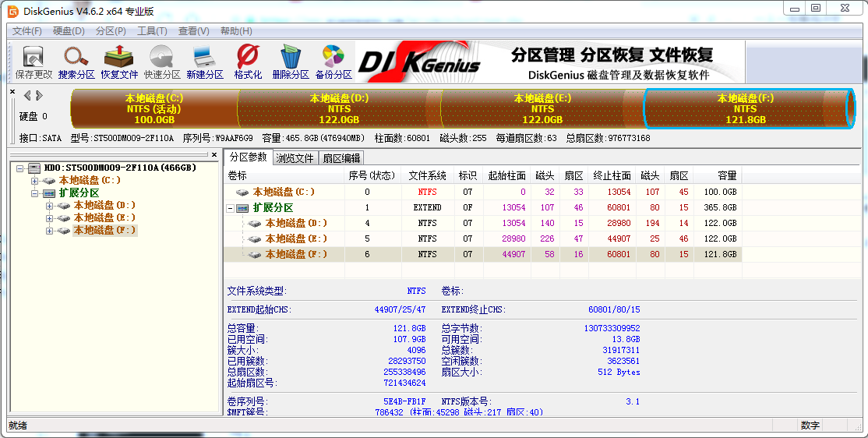Collapse the 扩展分区 tree node
The width and height of the screenshot is (868, 438).
35,193
